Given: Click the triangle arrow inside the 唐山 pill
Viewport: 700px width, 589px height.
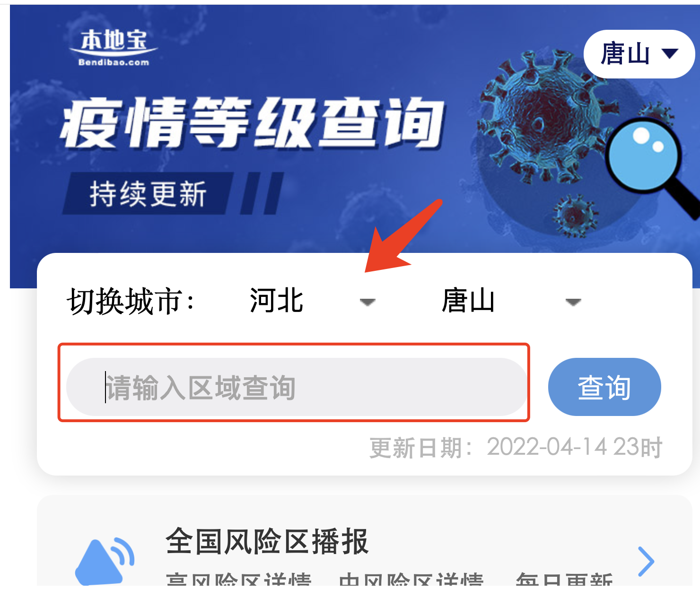Looking at the screenshot, I should pos(670,53).
